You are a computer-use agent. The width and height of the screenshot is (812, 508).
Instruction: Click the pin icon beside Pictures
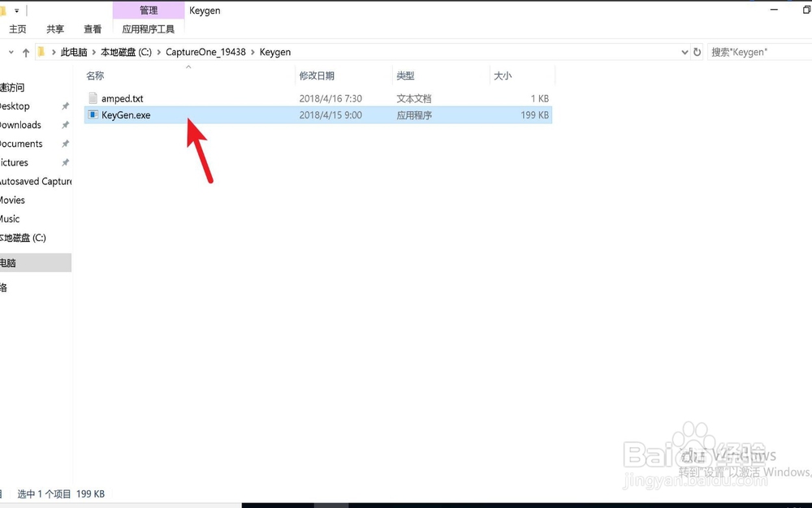click(x=65, y=162)
